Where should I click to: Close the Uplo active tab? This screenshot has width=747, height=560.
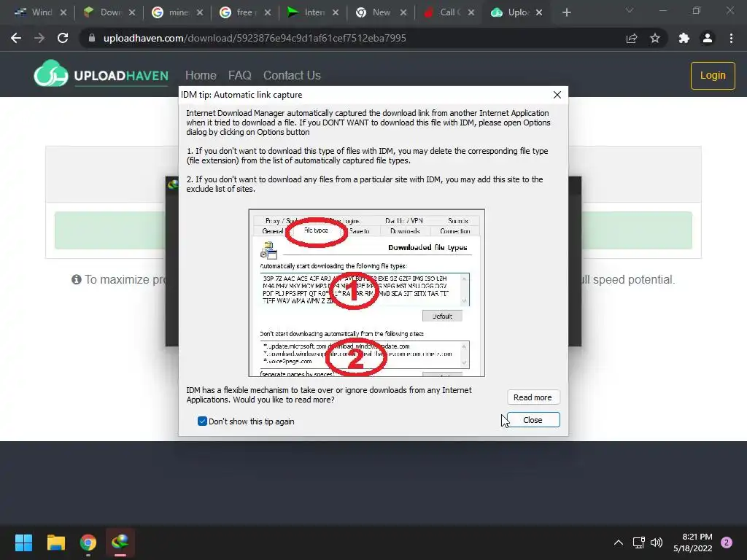point(539,12)
